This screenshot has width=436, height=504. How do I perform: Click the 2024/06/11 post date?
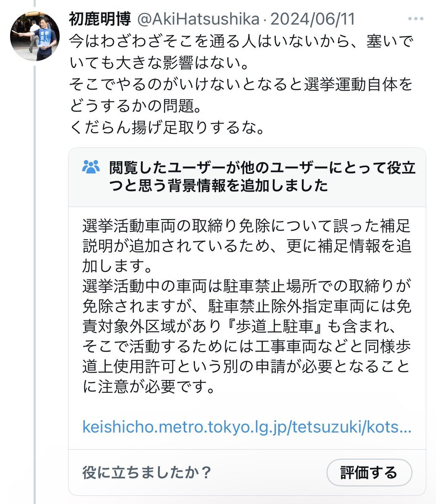(313, 19)
